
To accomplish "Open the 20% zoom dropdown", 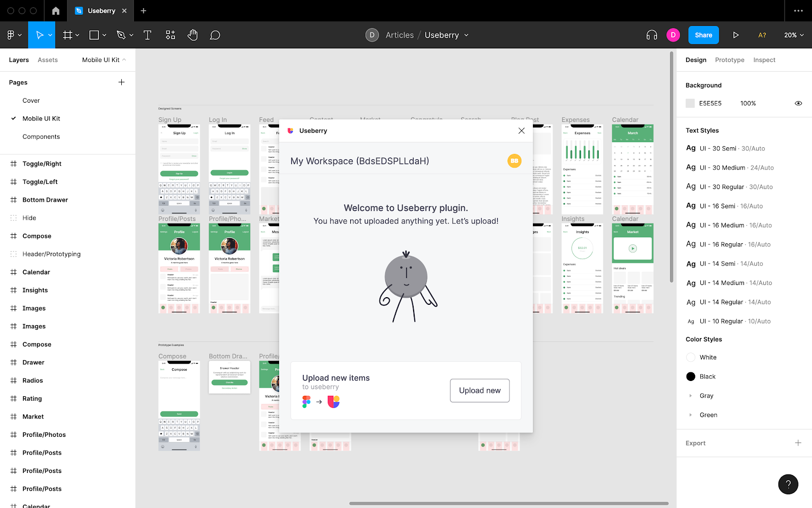I will click(794, 35).
